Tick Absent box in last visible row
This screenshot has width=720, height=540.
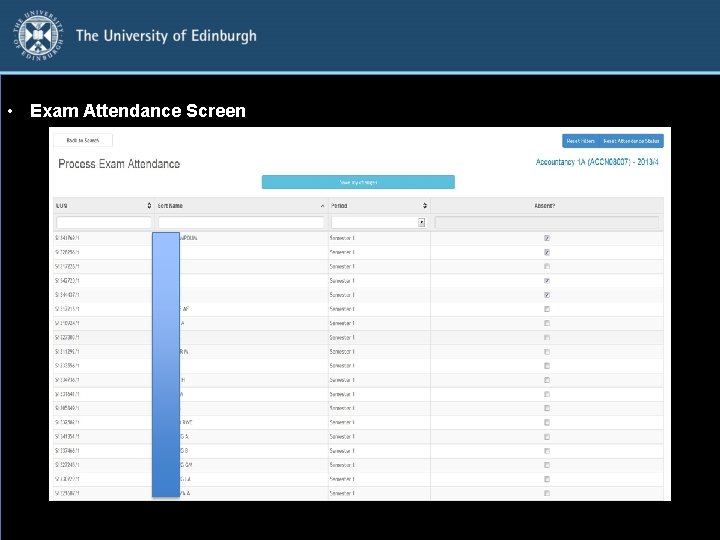click(x=547, y=493)
